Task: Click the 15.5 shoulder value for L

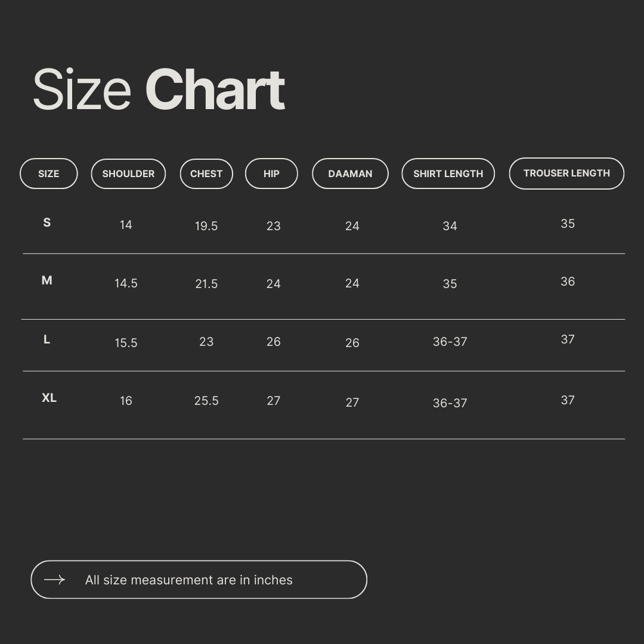Action: [x=126, y=343]
